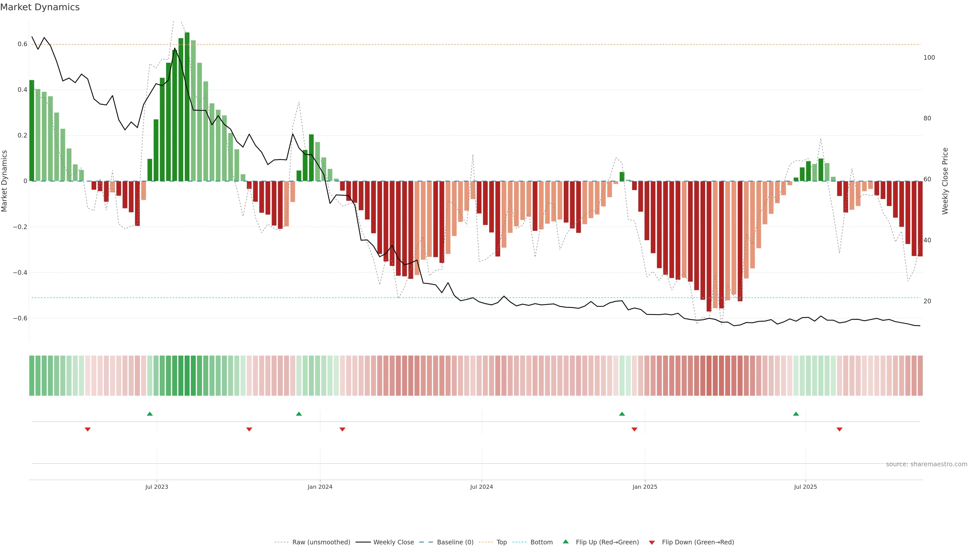Click the Jan 2025 x-axis label
The image size is (980, 551).
tap(645, 487)
